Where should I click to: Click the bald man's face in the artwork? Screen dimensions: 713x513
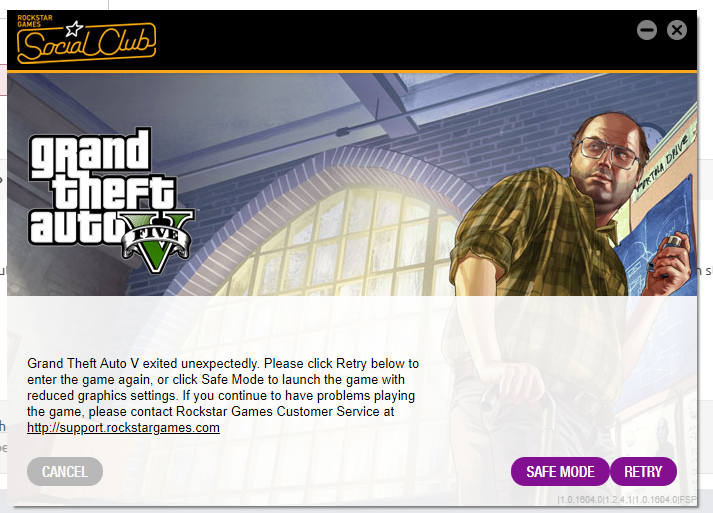point(607,159)
